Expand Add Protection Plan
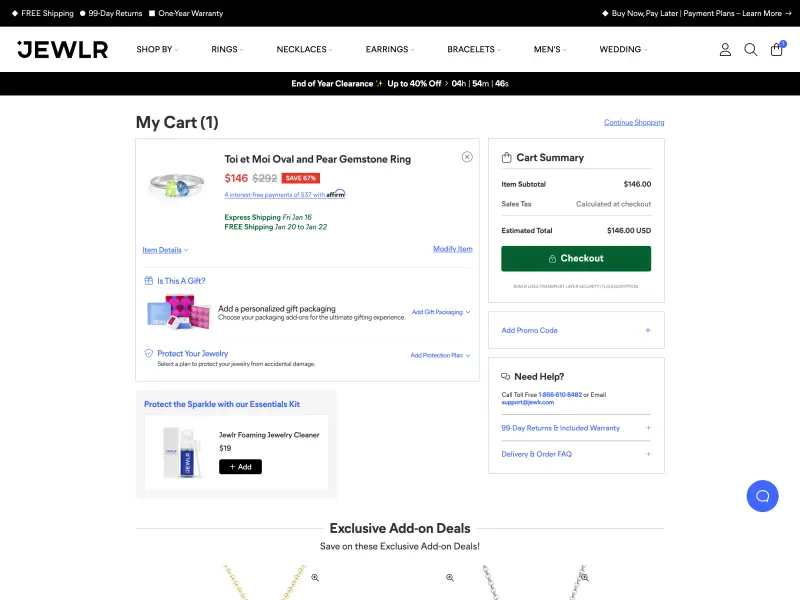 [440, 355]
